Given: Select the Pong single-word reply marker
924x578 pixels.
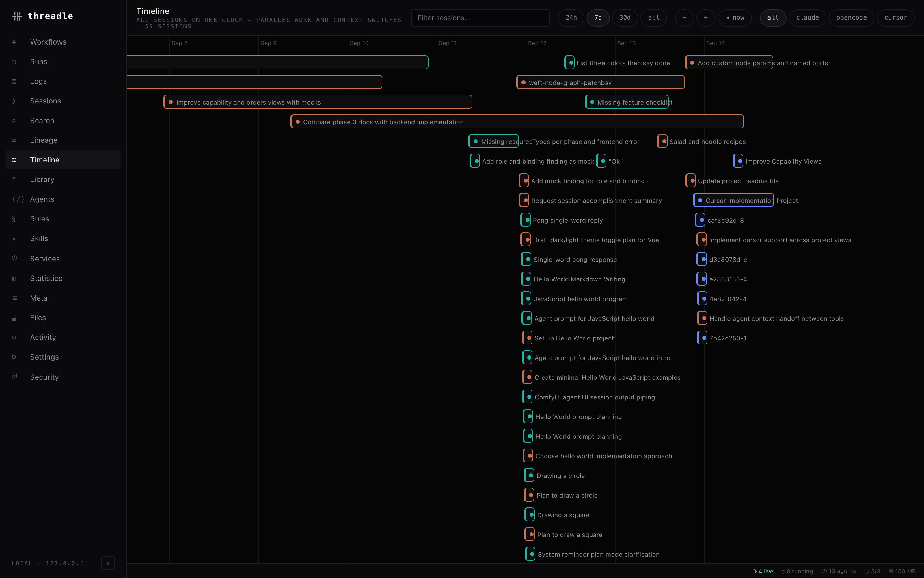Looking at the screenshot, I should [x=526, y=220].
